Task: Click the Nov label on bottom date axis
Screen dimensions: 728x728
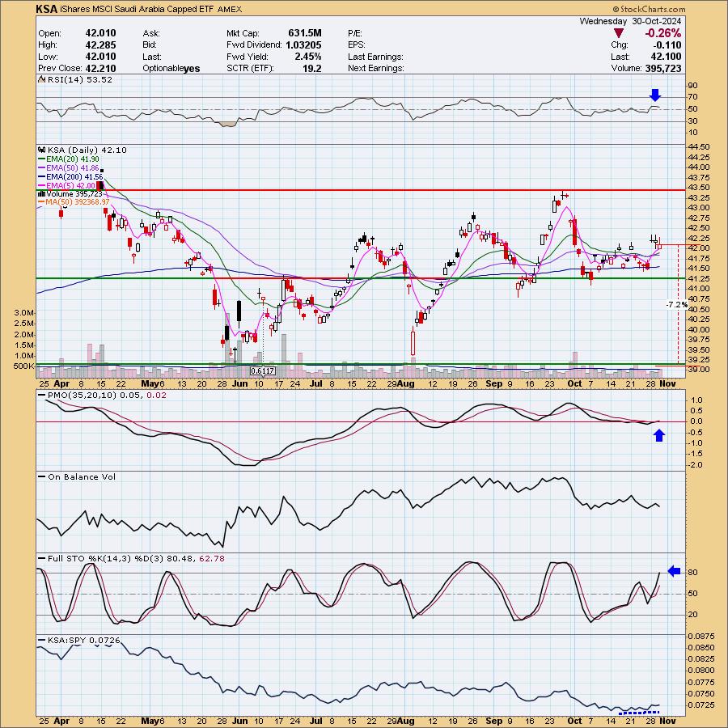Action: pos(667,721)
